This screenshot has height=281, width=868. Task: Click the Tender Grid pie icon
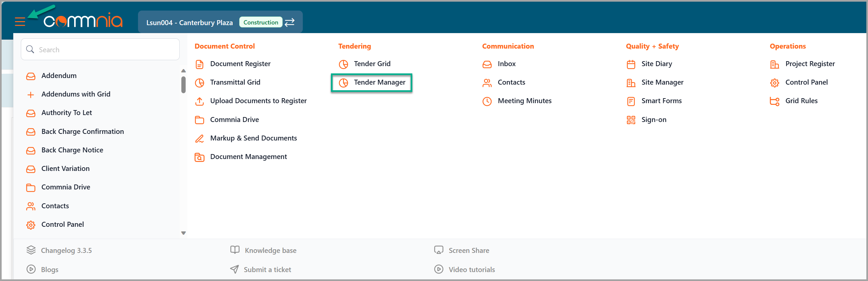pos(343,64)
